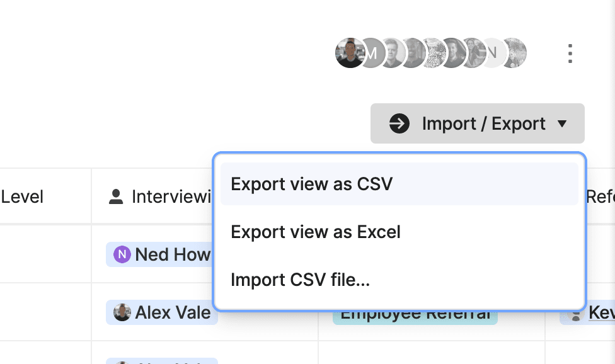The image size is (615, 364).
Task: Click Alex Vale's small avatar photo
Action: pyautogui.click(x=122, y=312)
